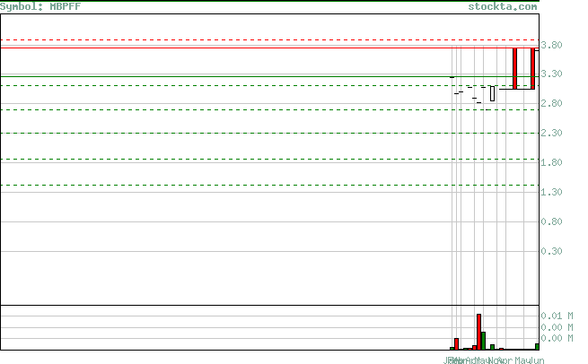Image resolution: width=588 pixels, height=364 pixels.
Task: Select the 0.80 price axis label
Action: (x=551, y=221)
